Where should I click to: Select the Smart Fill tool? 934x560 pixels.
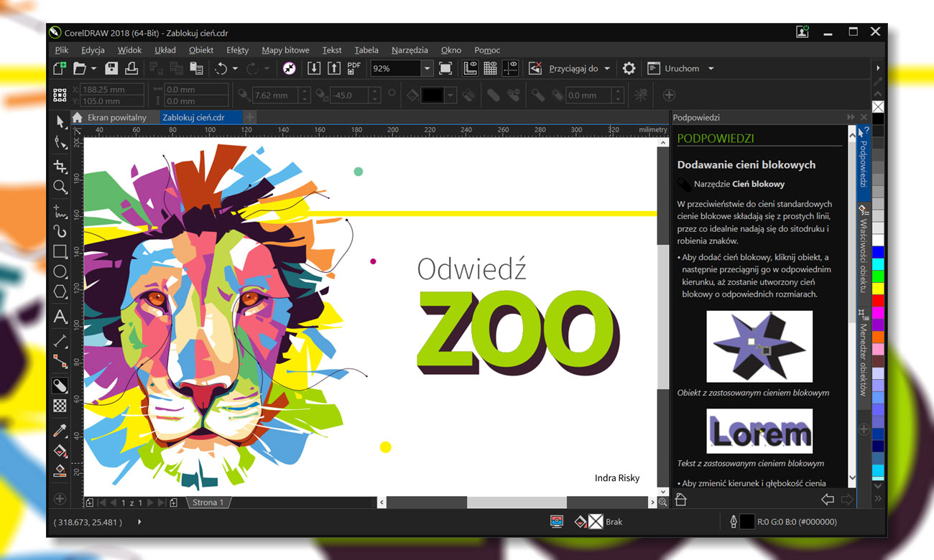60,471
